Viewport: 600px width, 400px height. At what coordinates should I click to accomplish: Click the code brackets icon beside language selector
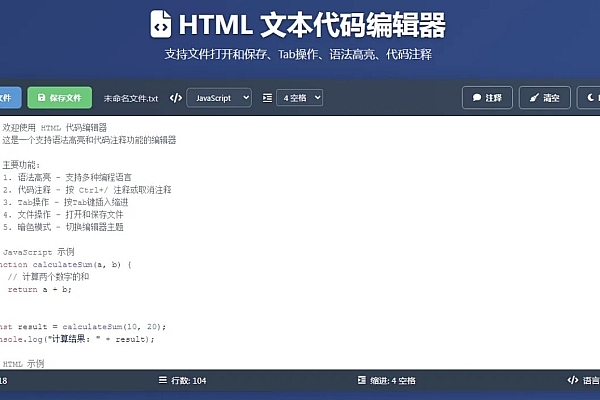176,98
